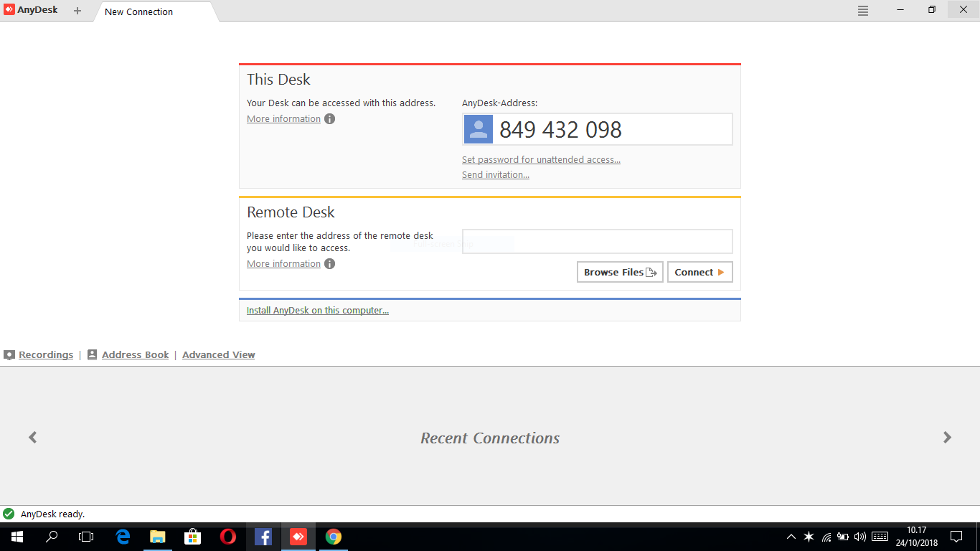Click the Recordings icon
The width and height of the screenshot is (980, 551).
(x=9, y=355)
